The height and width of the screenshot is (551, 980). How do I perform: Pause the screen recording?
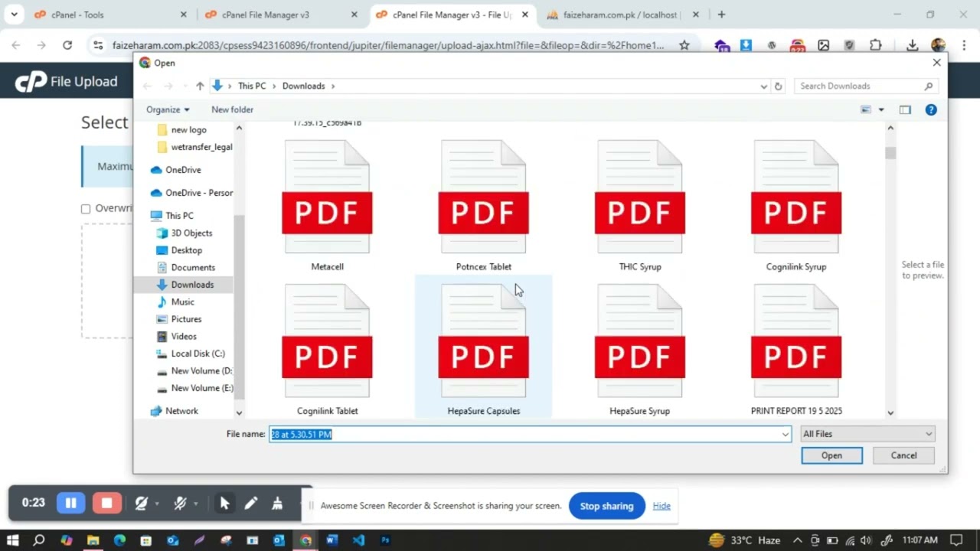pyautogui.click(x=70, y=503)
